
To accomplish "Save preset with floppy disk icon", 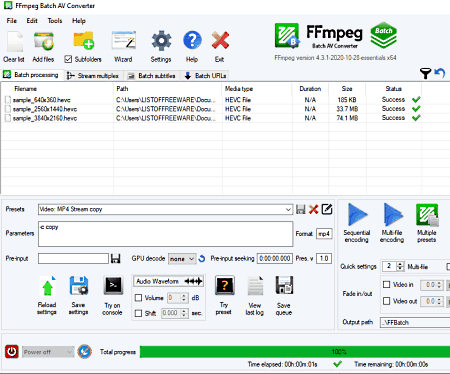I will click(x=301, y=209).
